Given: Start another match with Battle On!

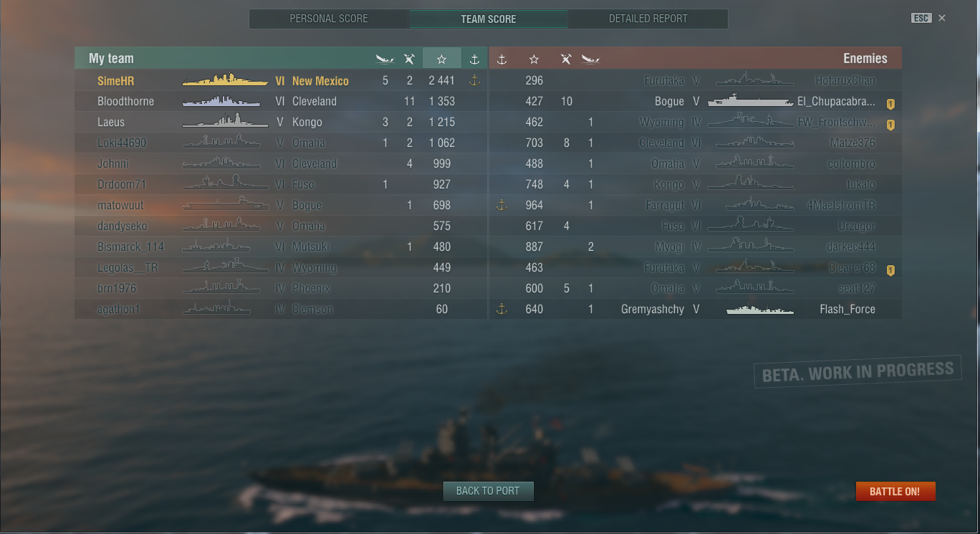Looking at the screenshot, I should point(895,492).
